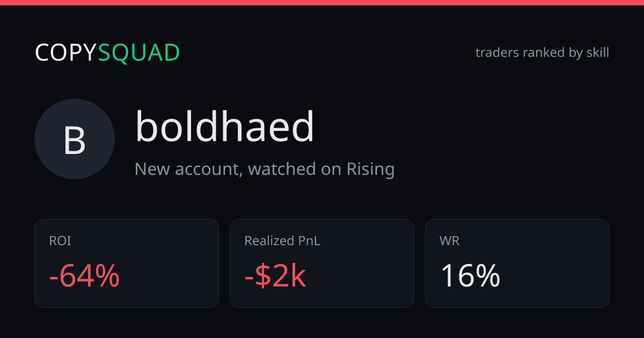644x338 pixels.
Task: Select 'New account, watched on Rising' subtitle
Action: pyautogui.click(x=265, y=169)
